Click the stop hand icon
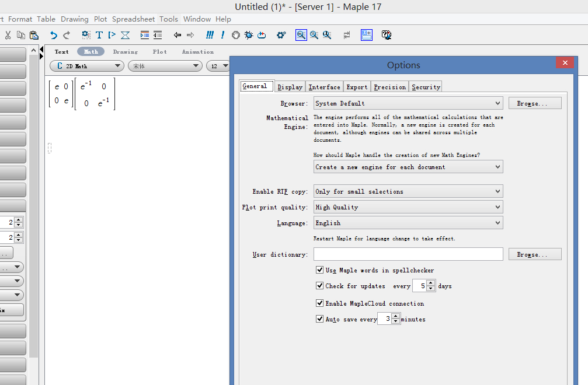The image size is (588, 385). tap(236, 35)
